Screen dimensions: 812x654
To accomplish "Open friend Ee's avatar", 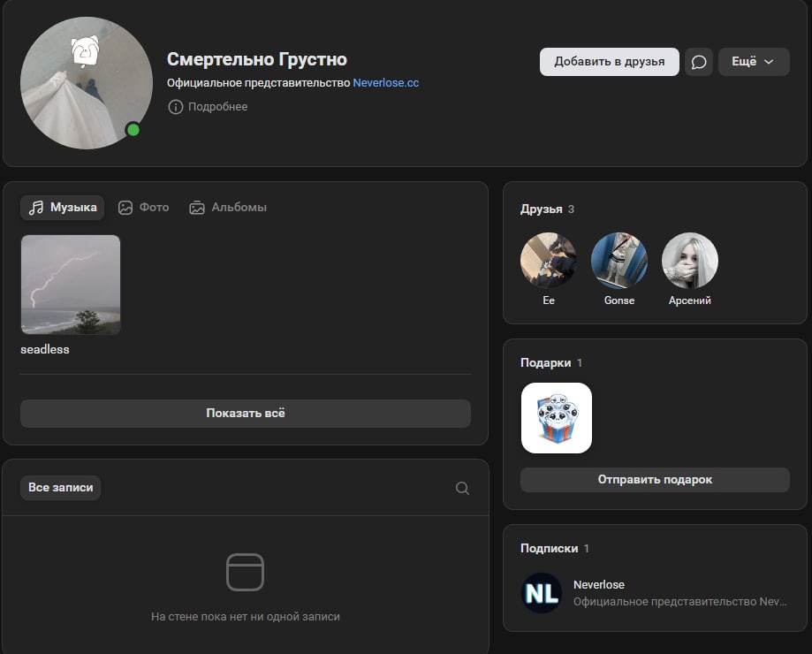I will click(548, 261).
